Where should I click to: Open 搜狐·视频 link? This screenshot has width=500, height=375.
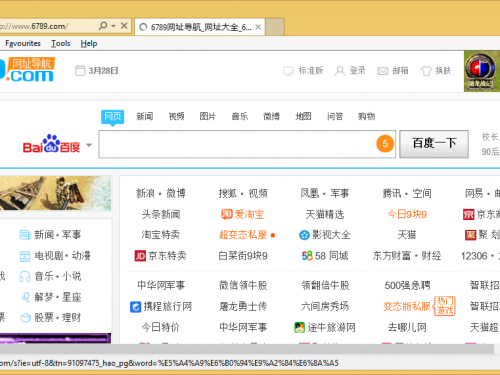[243, 193]
